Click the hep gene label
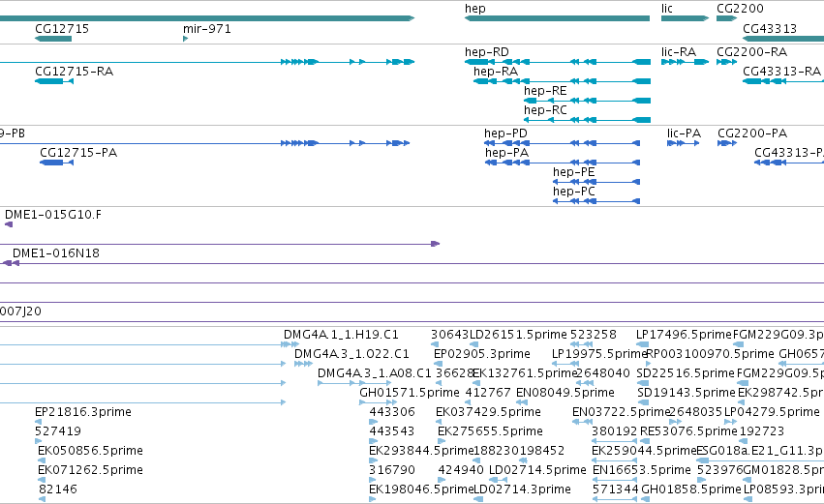Viewport: 824px width, 504px height. [x=475, y=9]
